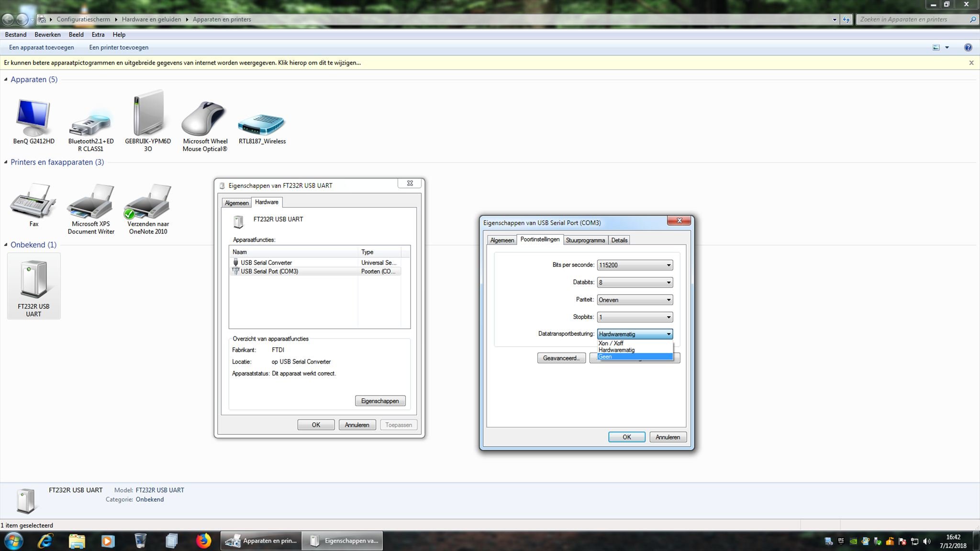The width and height of the screenshot is (980, 551).
Task: Launch Internet Explorer from the taskbar
Action: (x=45, y=541)
